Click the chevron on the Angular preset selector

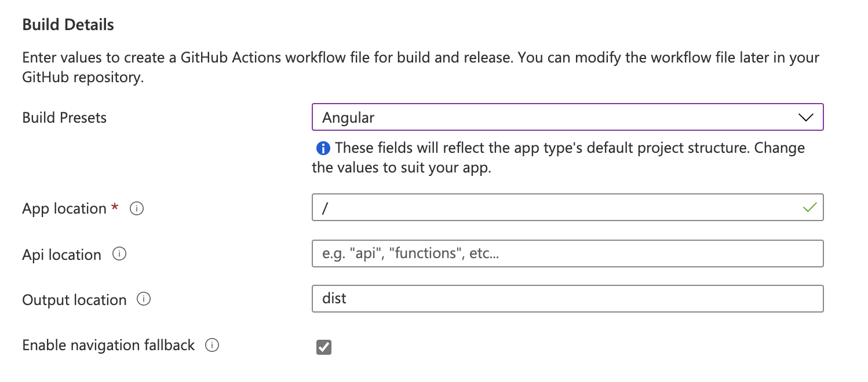point(805,117)
